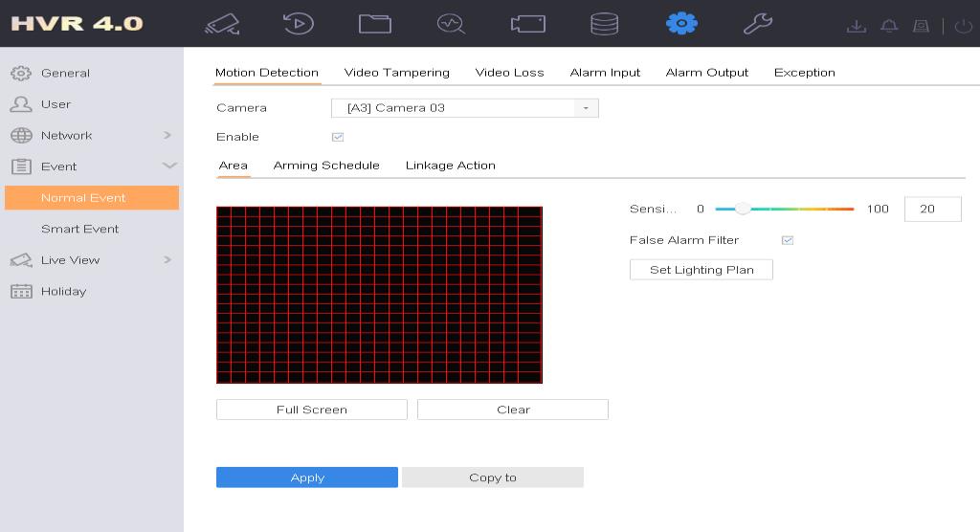Toggle the False Alarm Filter checkbox
This screenshot has width=980, height=532.
pyautogui.click(x=788, y=240)
